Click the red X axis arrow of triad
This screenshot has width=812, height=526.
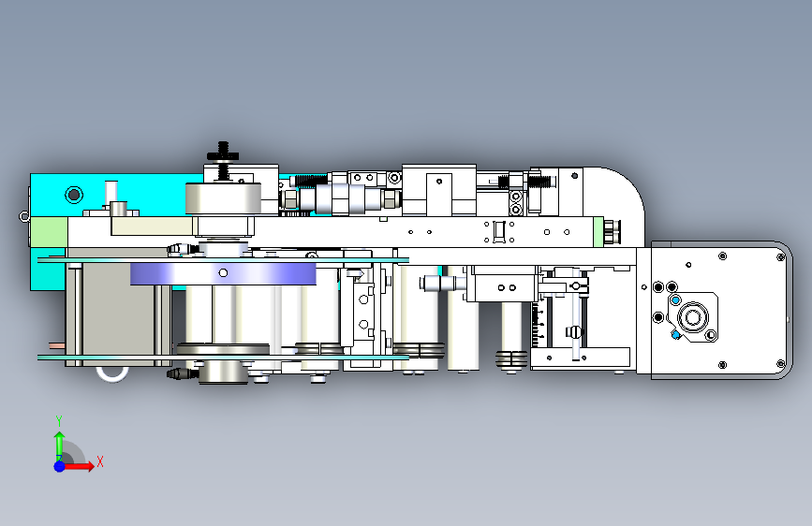point(79,466)
